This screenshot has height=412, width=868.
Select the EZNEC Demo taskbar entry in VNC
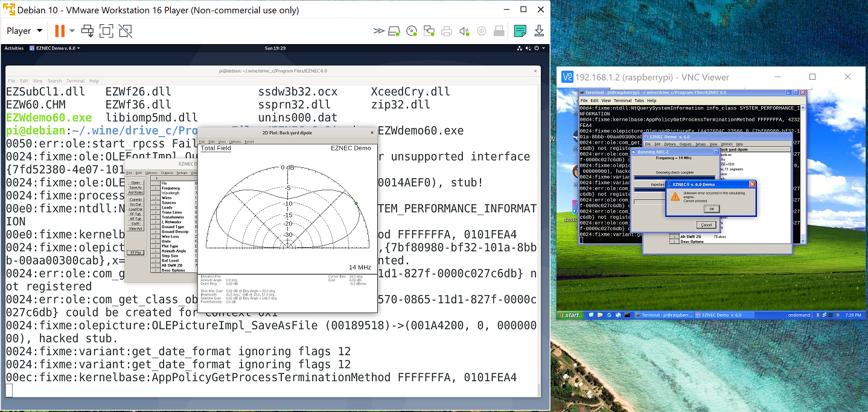click(721, 315)
